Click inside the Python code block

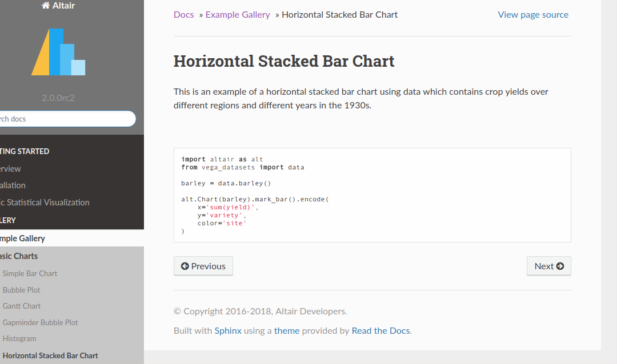372,195
